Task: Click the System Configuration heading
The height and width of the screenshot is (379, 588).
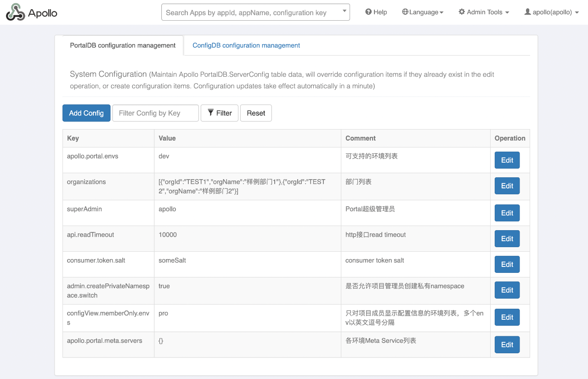Action: pyautogui.click(x=108, y=74)
